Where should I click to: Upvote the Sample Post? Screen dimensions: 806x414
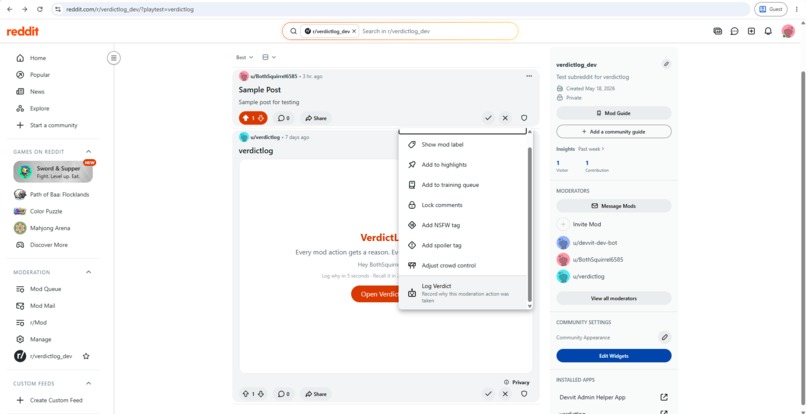245,118
